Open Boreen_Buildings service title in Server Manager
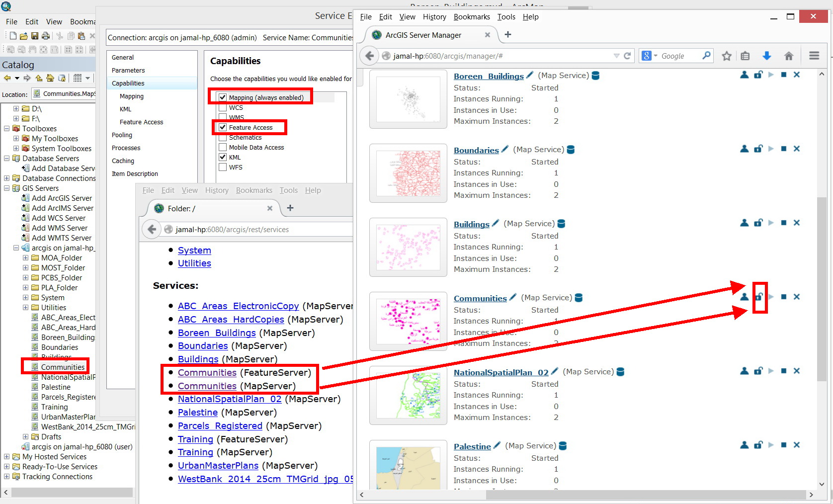Screen dimensions: 833x504 pyautogui.click(x=489, y=76)
